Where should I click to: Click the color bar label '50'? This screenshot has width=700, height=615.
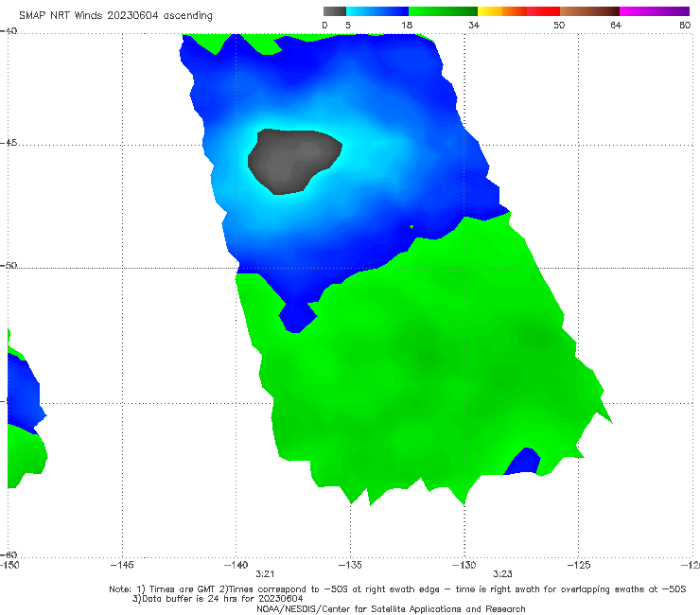coord(559,25)
